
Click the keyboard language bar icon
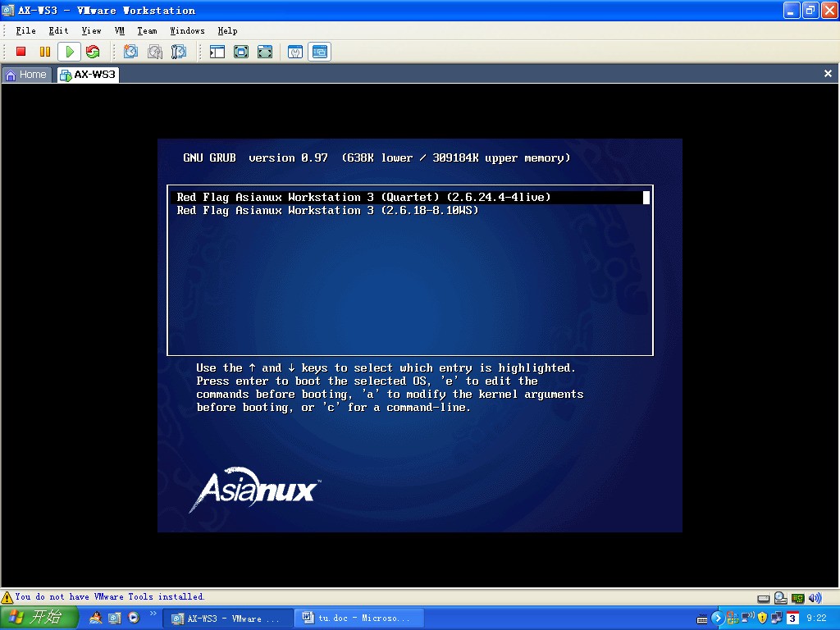[701, 619]
